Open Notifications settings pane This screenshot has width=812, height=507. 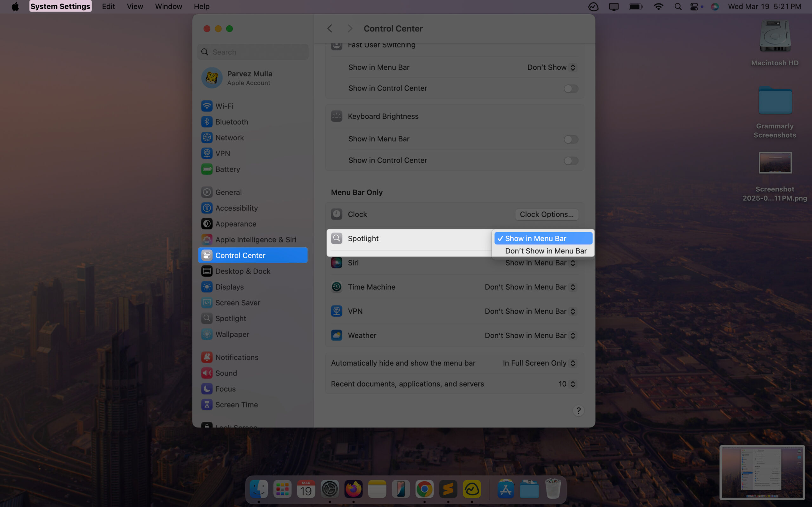click(237, 357)
